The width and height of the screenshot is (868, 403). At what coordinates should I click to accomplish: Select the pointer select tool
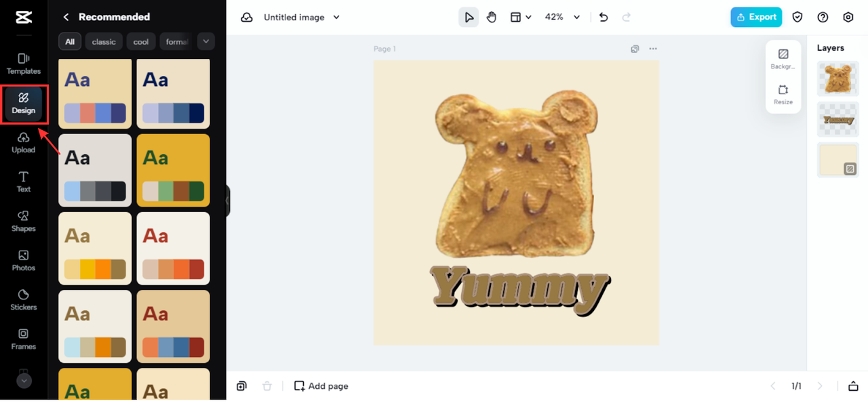pos(469,17)
